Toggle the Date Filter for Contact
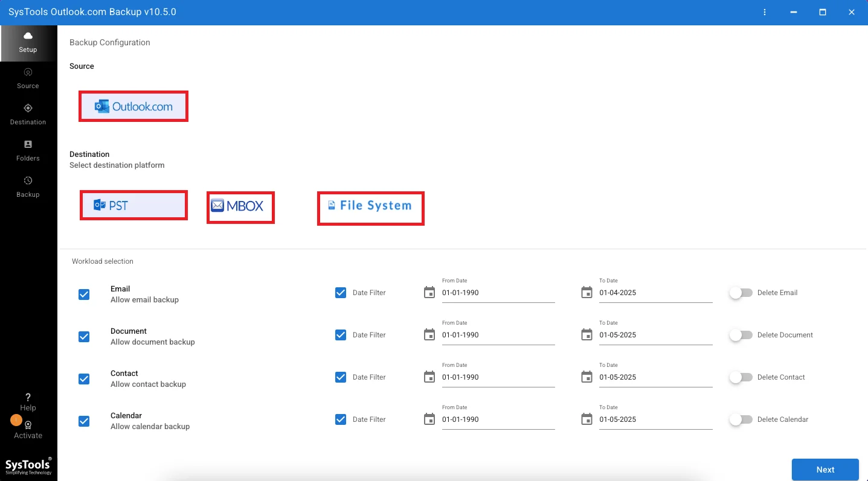This screenshot has width=868, height=481. (341, 377)
